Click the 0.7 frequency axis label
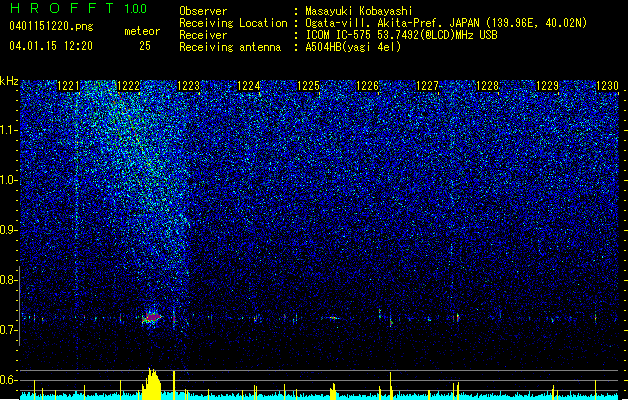The image size is (629, 400). [x=9, y=330]
